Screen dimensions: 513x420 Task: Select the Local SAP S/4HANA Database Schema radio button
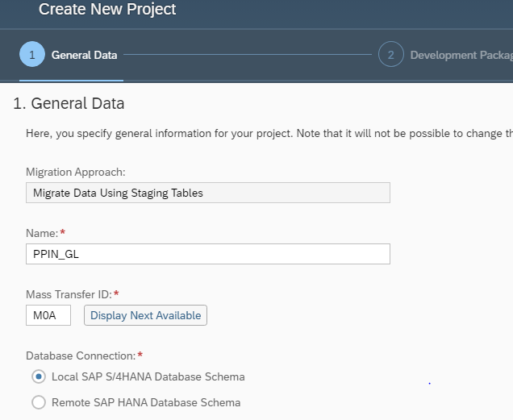click(38, 376)
